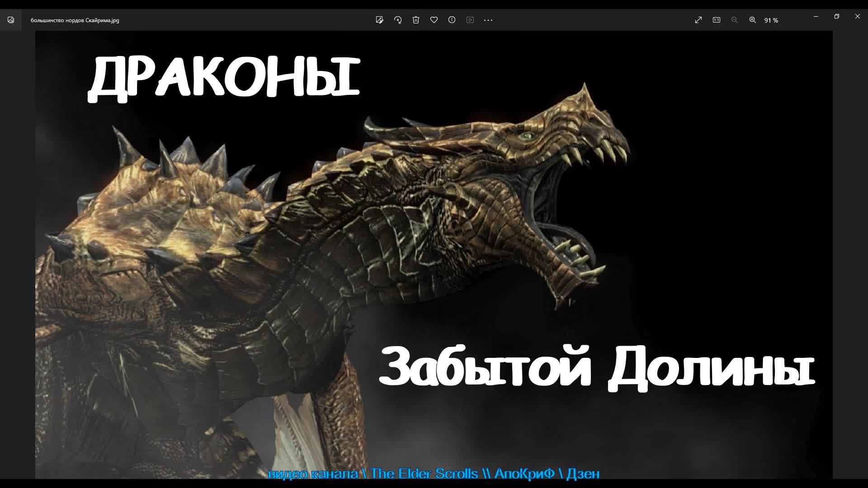The width and height of the screenshot is (868, 488).
Task: Open the See more three-dots menu
Action: [488, 20]
